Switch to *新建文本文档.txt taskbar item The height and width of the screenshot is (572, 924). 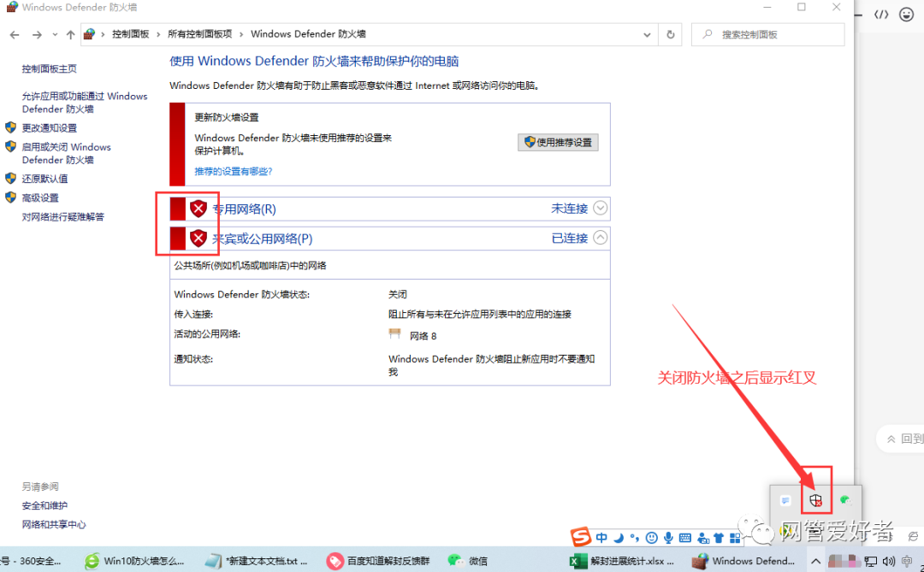(x=257, y=561)
